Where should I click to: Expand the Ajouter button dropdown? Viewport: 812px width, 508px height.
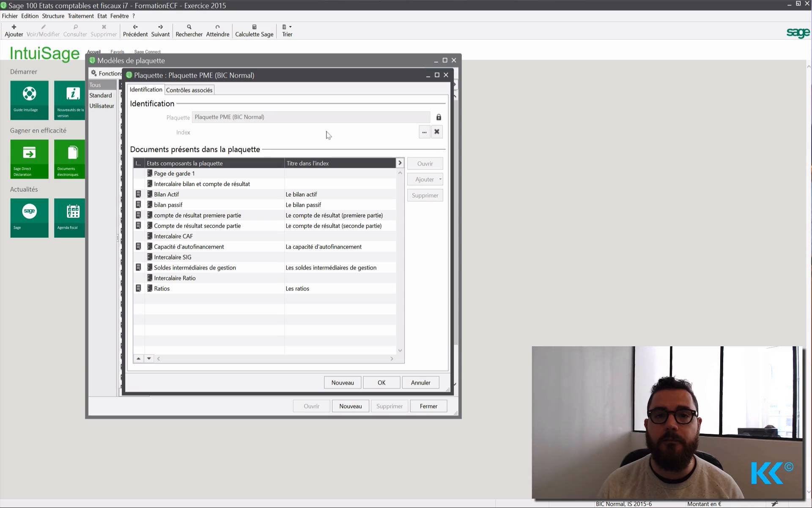coord(440,179)
